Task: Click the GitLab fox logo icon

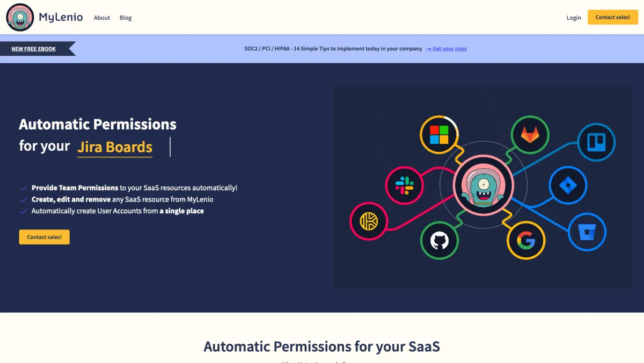Action: 530,135
